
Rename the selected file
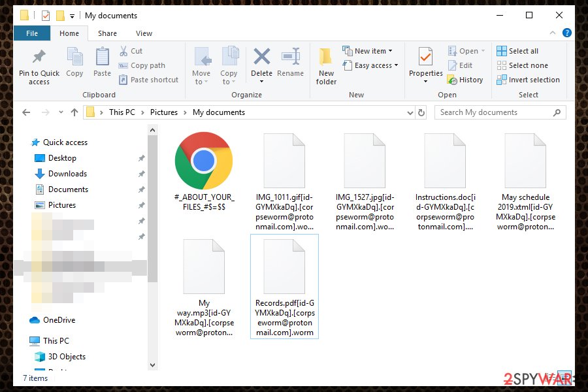tap(291, 63)
